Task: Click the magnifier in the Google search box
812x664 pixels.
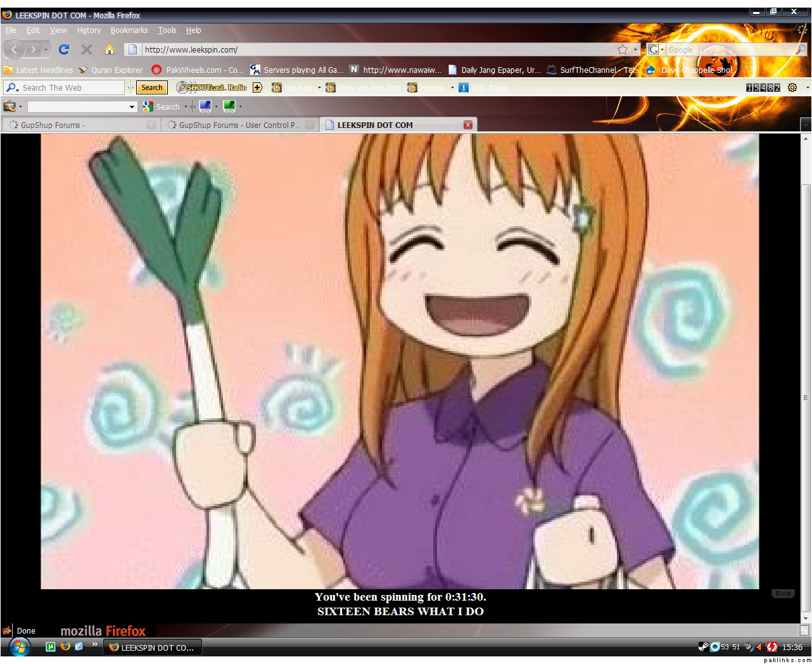Action: (801, 49)
